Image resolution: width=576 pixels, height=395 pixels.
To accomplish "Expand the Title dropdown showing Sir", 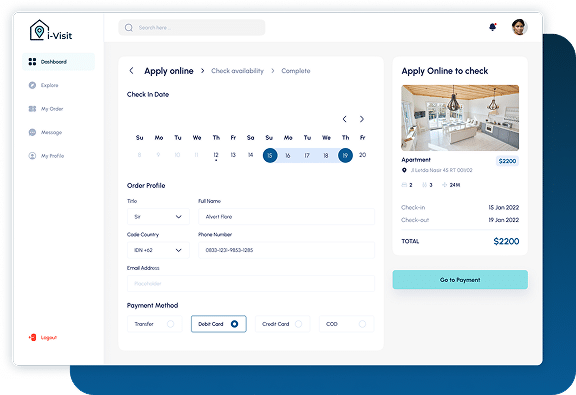I will coord(158,217).
